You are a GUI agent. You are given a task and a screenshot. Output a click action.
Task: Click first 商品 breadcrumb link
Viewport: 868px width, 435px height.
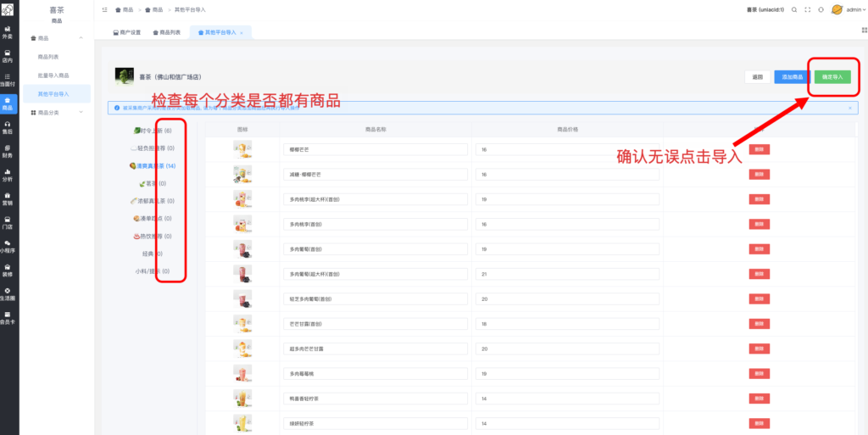pyautogui.click(x=125, y=10)
